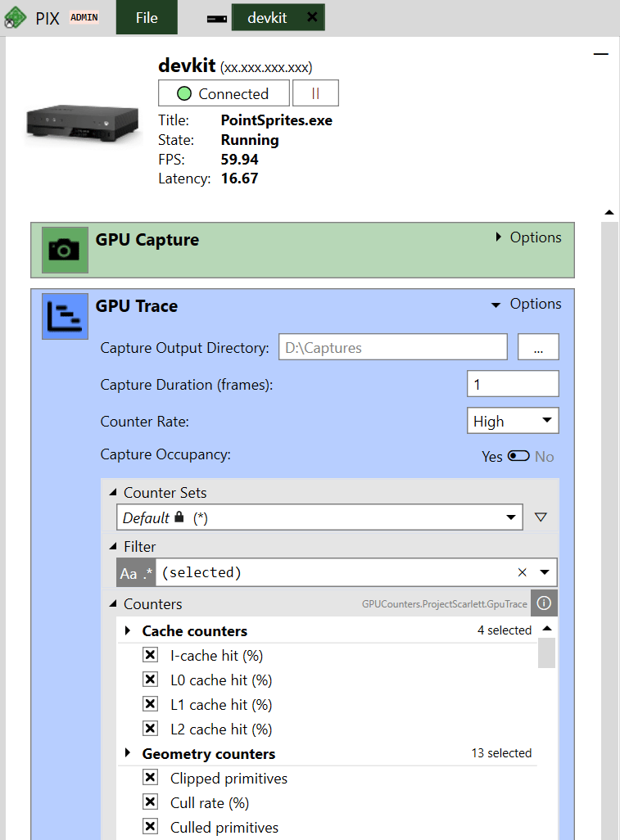Collapse the Counters section
Screen dimensions: 620x840
pyautogui.click(x=113, y=603)
